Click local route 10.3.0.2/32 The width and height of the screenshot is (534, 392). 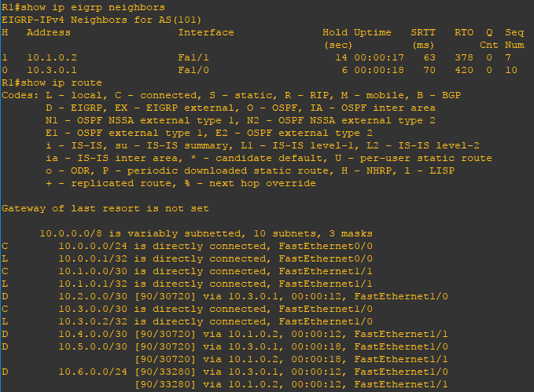click(x=187, y=322)
